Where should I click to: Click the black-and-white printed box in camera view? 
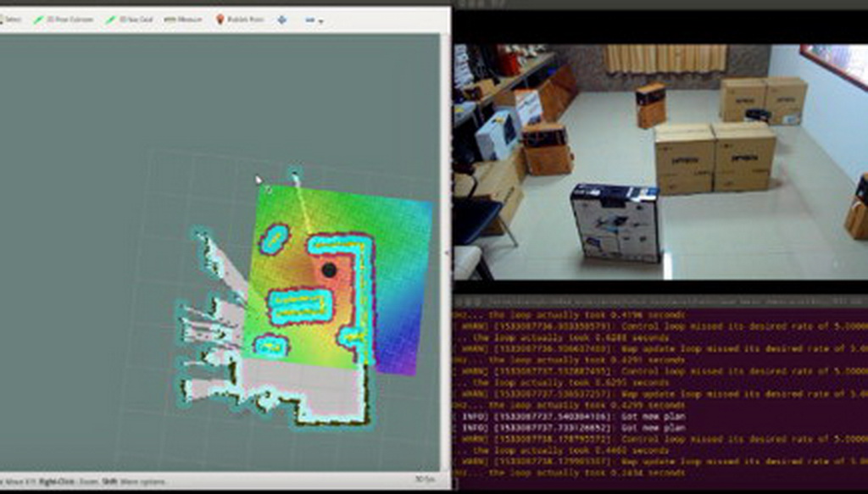point(616,223)
